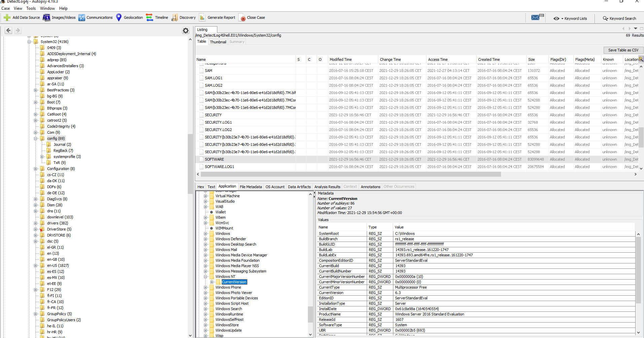Click the Close Case icon
The width and height of the screenshot is (644, 338).
click(x=242, y=18)
